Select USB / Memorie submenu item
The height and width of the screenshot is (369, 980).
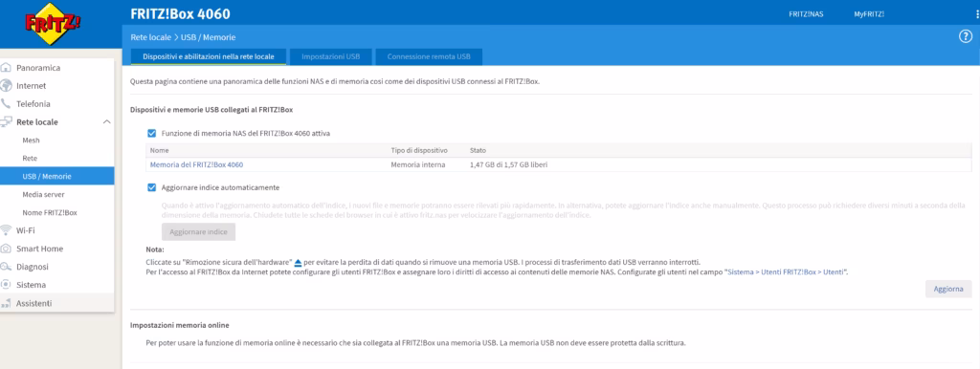click(x=56, y=176)
